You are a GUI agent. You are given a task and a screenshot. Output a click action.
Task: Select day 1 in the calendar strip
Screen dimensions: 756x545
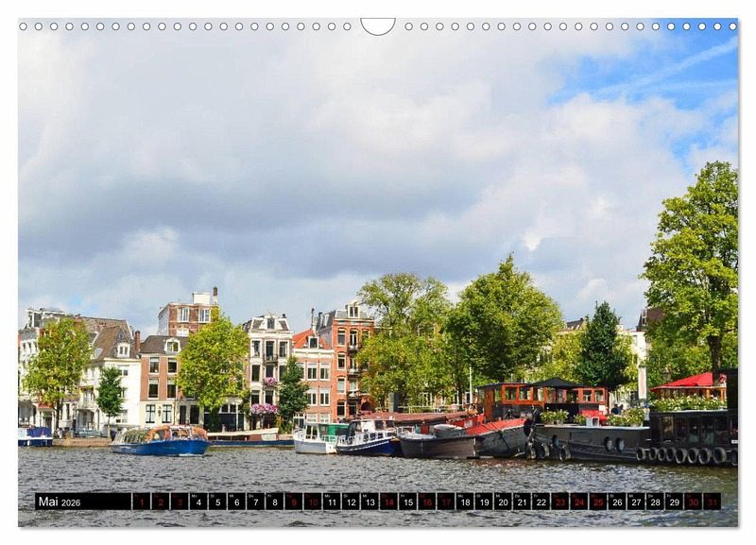point(141,502)
